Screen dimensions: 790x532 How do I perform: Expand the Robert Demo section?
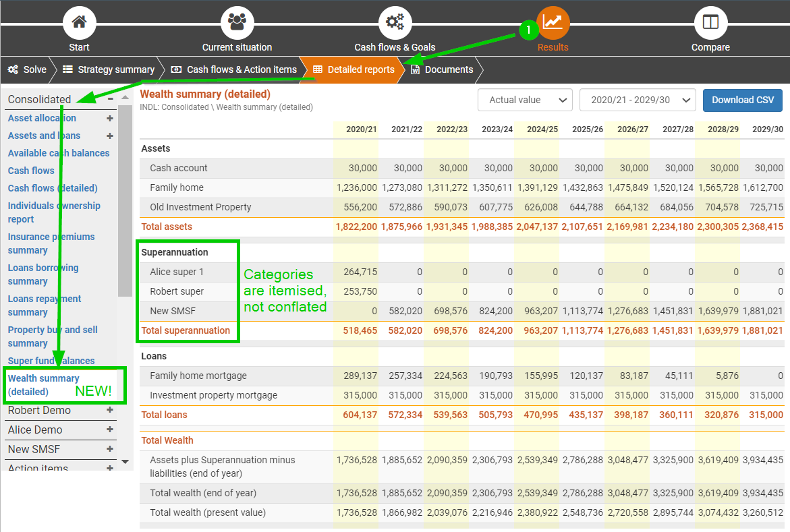click(110, 410)
